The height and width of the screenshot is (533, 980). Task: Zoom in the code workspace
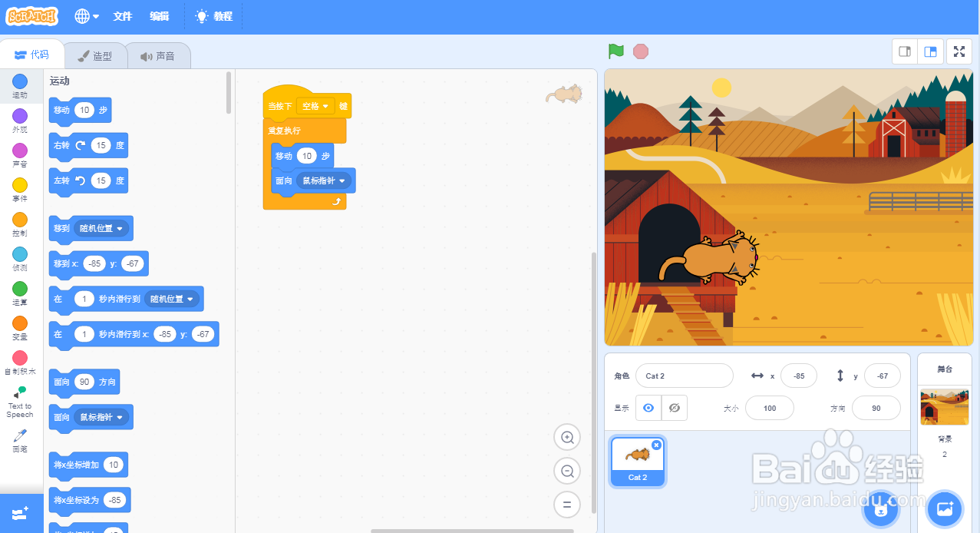coord(567,438)
